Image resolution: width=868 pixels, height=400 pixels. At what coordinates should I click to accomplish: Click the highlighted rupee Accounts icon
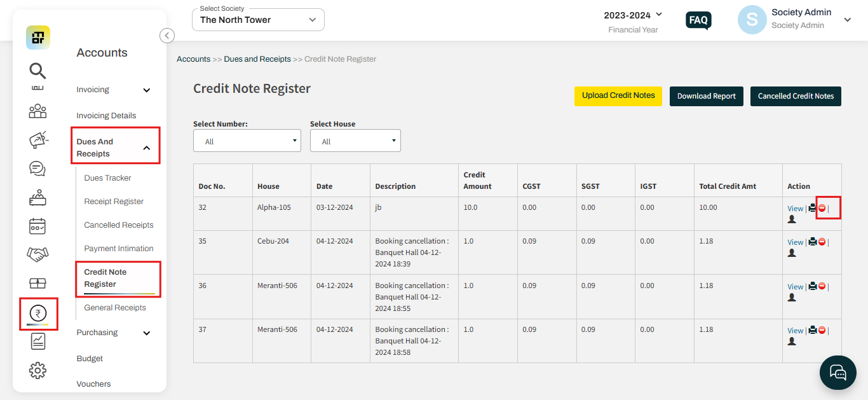click(38, 313)
